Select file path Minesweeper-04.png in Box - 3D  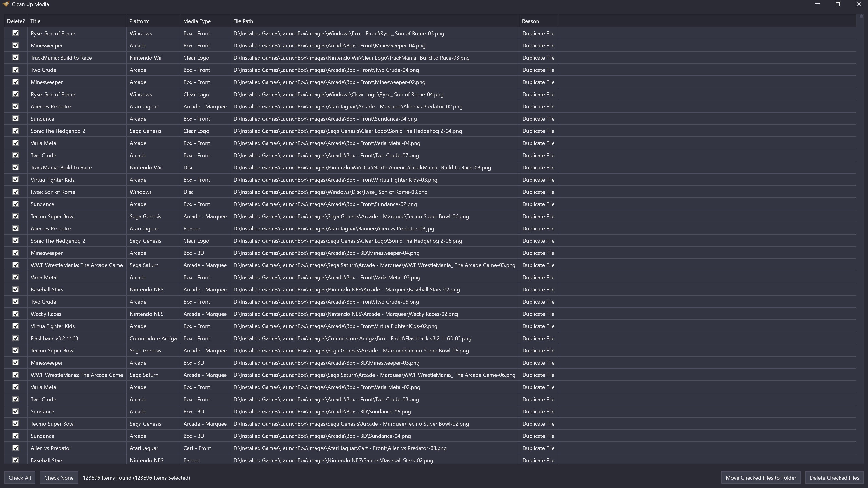[x=326, y=253]
